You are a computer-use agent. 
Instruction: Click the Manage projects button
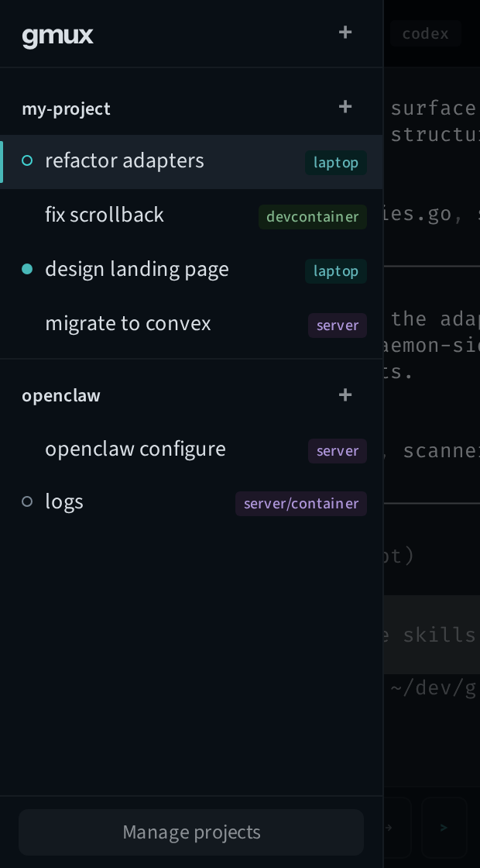[191, 832]
